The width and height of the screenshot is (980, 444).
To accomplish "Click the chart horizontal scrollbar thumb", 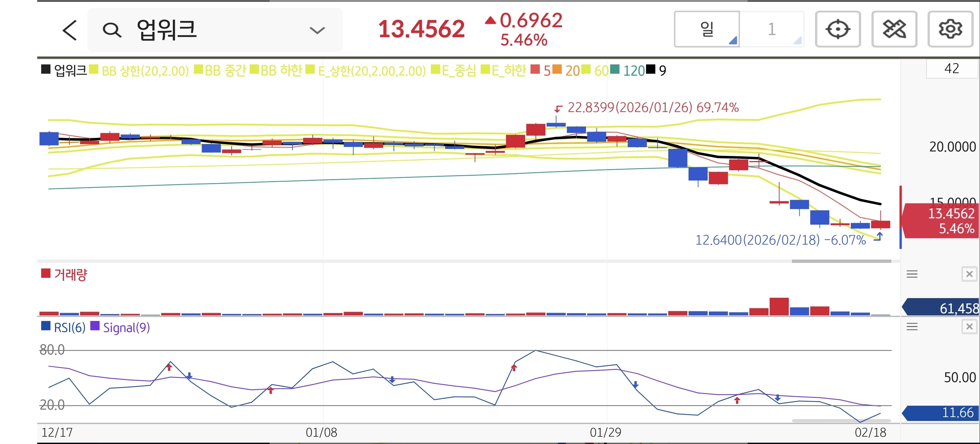I will click(x=841, y=261).
